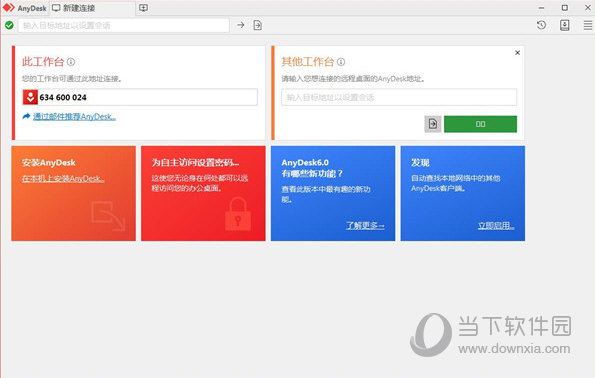The height and width of the screenshot is (378, 595).
Task: Select the address 634 600 024
Action: (63, 98)
